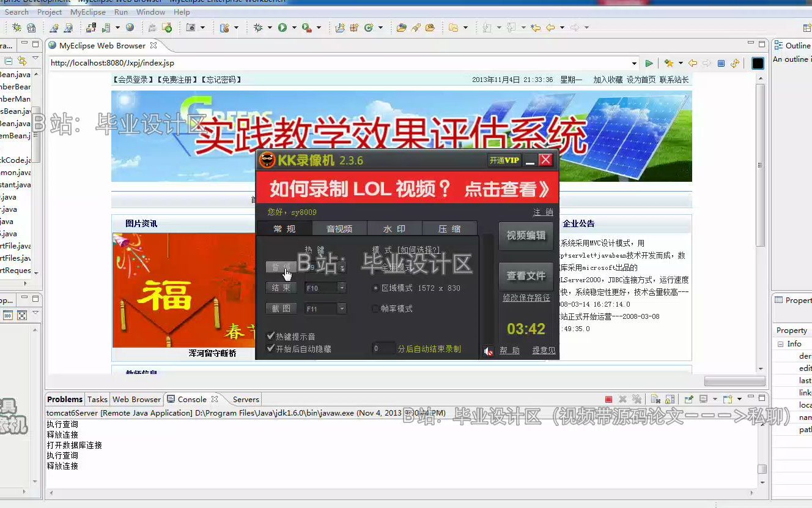Viewport: 812px width, 508px height.
Task: Click the green Go arrow beside the URL bar
Action: (649, 63)
